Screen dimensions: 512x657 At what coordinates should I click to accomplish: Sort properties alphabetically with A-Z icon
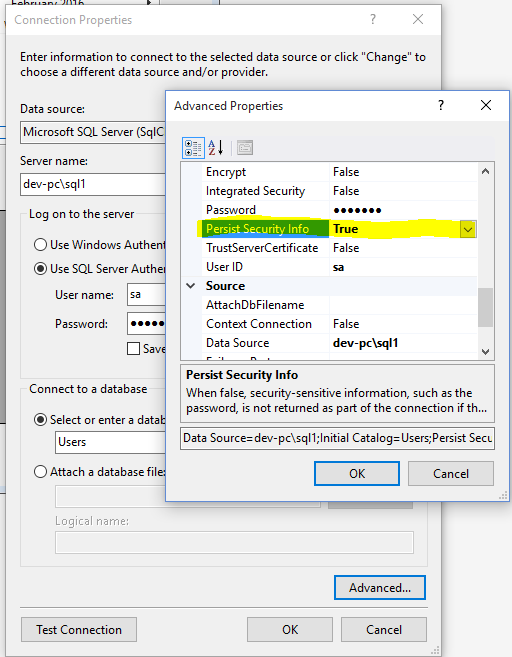[x=216, y=148]
